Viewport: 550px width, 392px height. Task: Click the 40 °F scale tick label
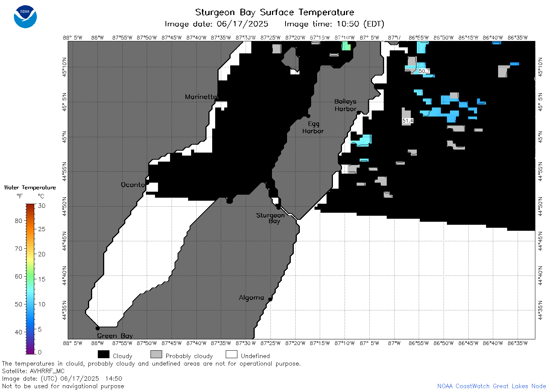click(18, 332)
